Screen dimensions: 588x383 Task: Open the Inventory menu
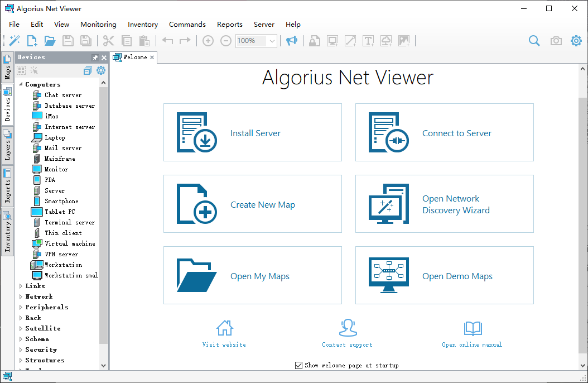point(142,25)
